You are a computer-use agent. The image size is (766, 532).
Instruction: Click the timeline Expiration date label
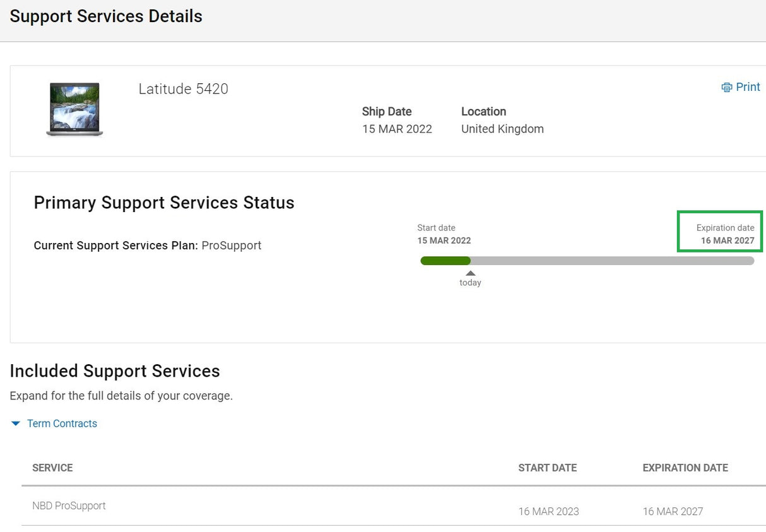tap(726, 228)
